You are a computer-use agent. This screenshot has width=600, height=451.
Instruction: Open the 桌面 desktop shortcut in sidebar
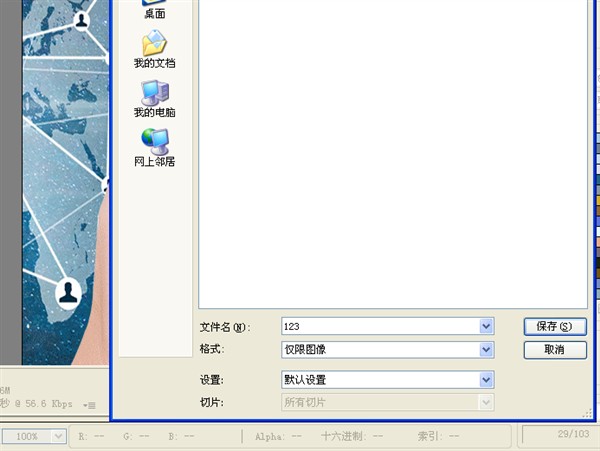(154, 12)
